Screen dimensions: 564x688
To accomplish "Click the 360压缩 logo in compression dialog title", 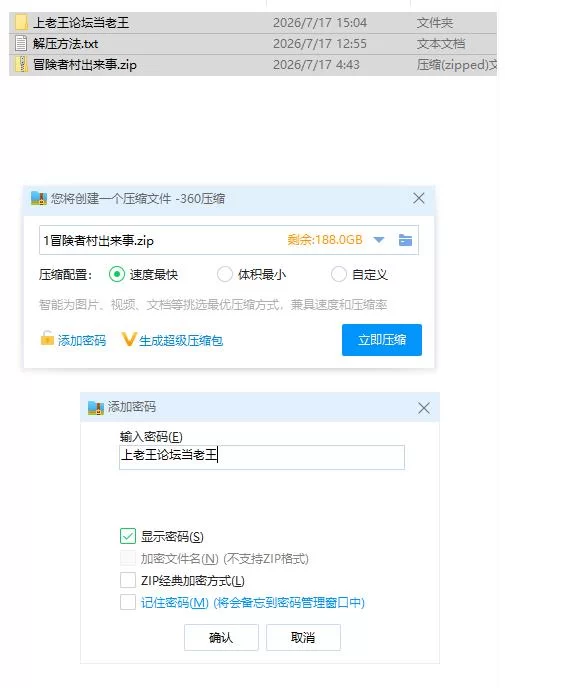I will [39, 199].
